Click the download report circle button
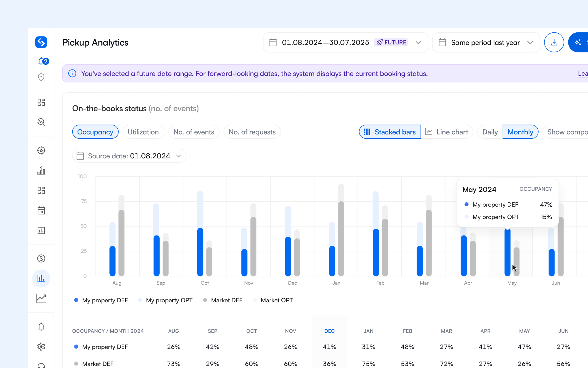588x368 pixels. coord(554,42)
